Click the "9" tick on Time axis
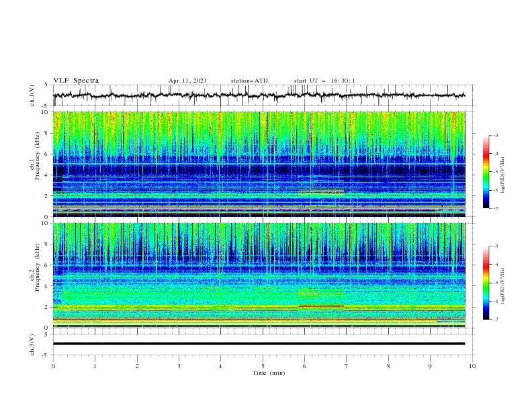 tap(430, 366)
